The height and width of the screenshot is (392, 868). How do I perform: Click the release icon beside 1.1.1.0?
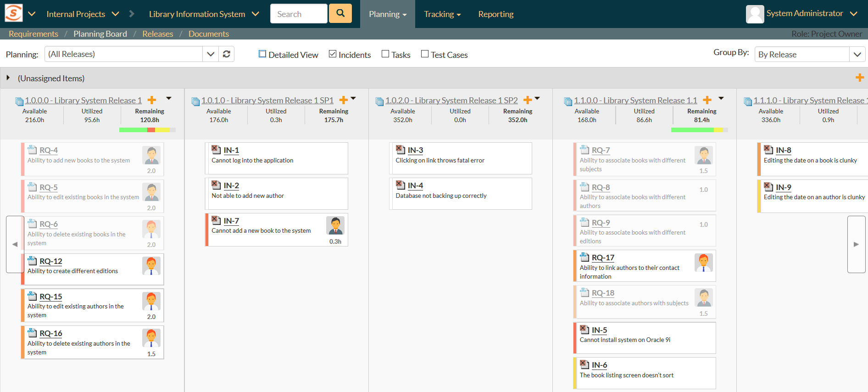[748, 101]
